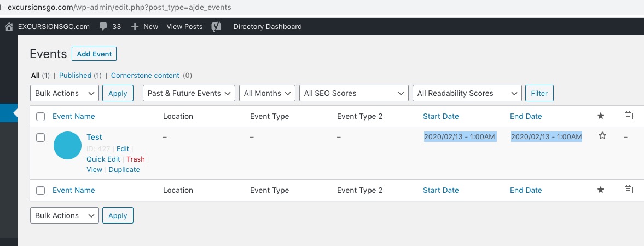Click the home icon beside EXCURSIONSGO.com
644x246 pixels.
pyautogui.click(x=9, y=26)
